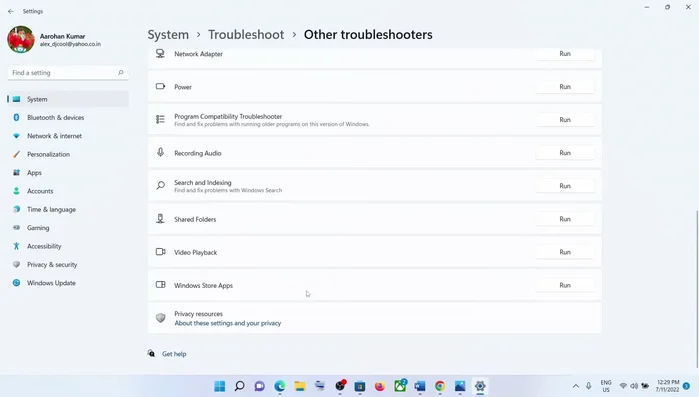Launch Microsoft Edge from taskbar

point(280,386)
